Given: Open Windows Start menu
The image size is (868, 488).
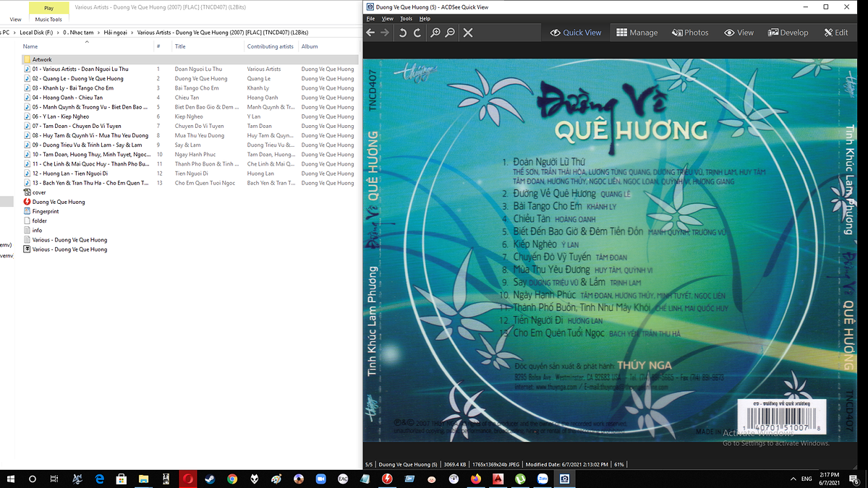Looking at the screenshot, I should pos(11,479).
